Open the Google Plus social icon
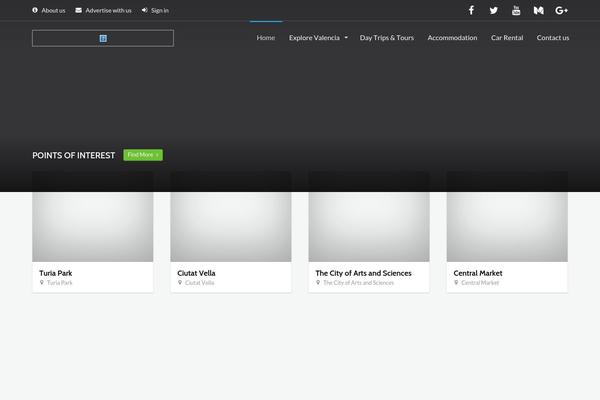The height and width of the screenshot is (400, 600). [x=561, y=10]
